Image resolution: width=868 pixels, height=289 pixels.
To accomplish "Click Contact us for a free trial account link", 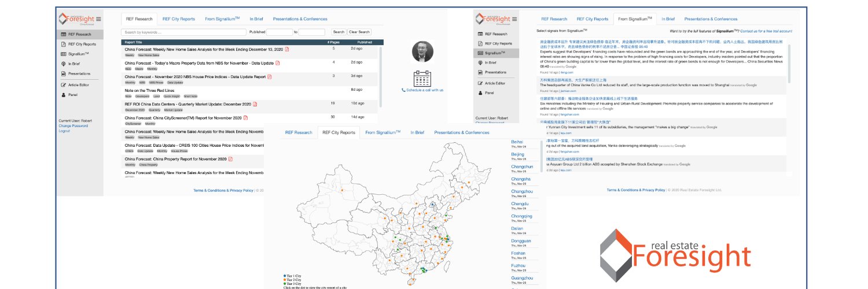I will coord(766,31).
